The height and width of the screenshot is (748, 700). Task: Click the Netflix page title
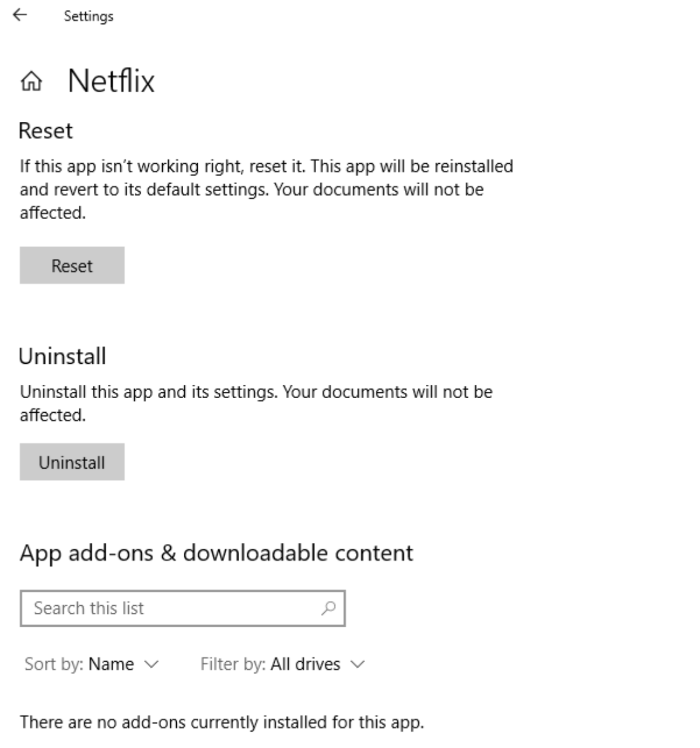coord(111,80)
